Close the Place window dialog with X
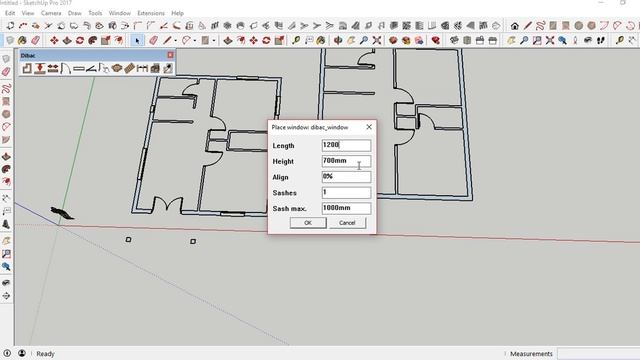This screenshot has height=360, width=640. coord(369,127)
